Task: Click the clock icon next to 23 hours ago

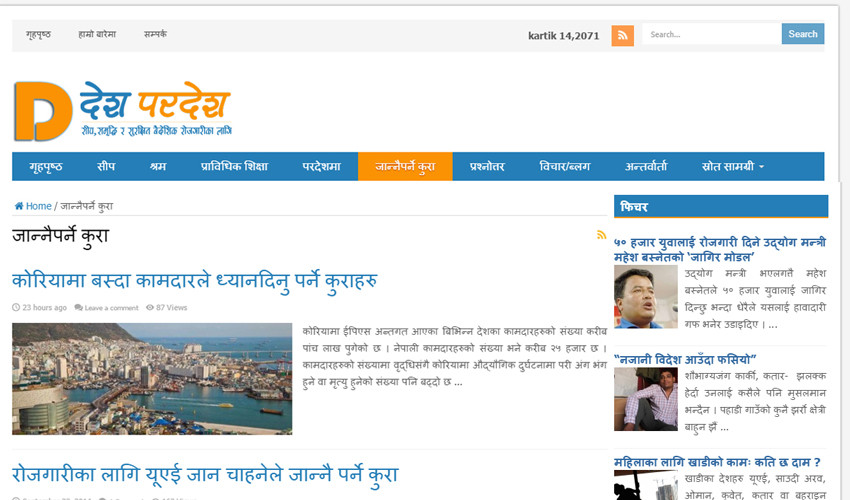Action: [16, 307]
